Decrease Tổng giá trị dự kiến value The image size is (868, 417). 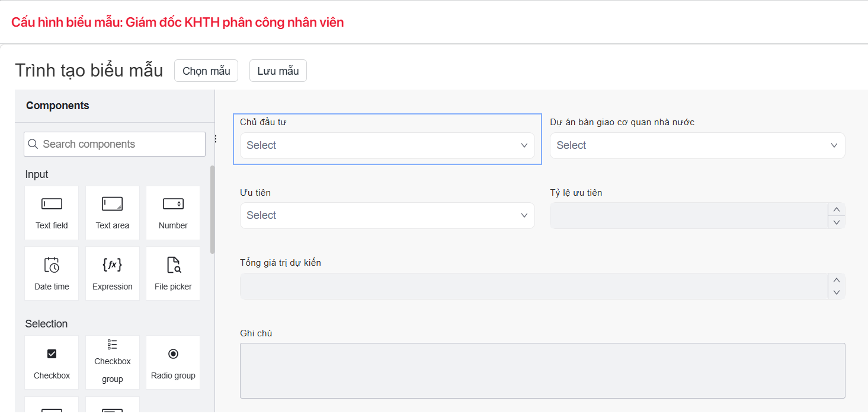(x=837, y=292)
